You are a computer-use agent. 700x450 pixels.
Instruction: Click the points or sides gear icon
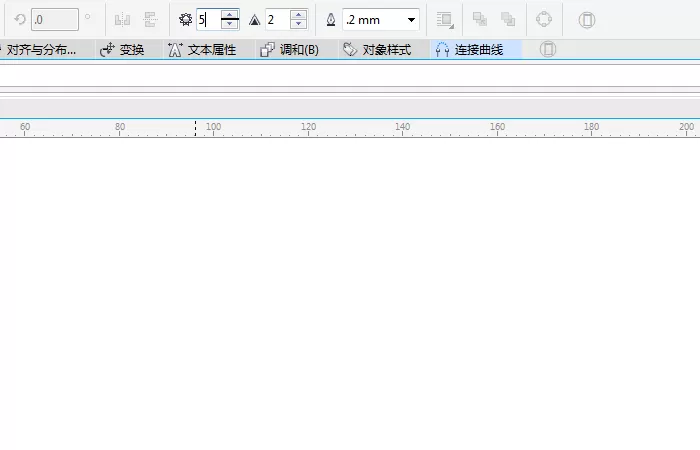[x=185, y=20]
